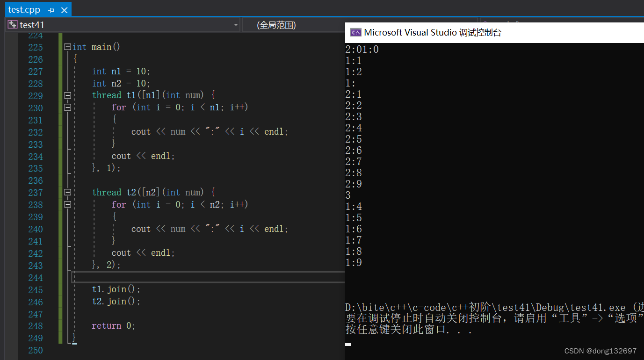The image size is (644, 360).
Task: Click line number 250 in the gutter
Action: pyautogui.click(x=36, y=350)
